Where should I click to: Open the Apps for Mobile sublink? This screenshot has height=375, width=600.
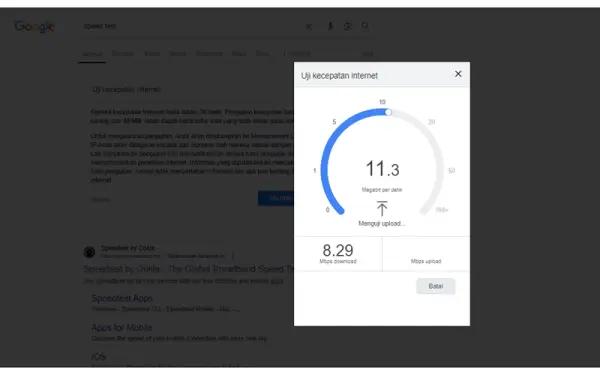click(x=122, y=328)
